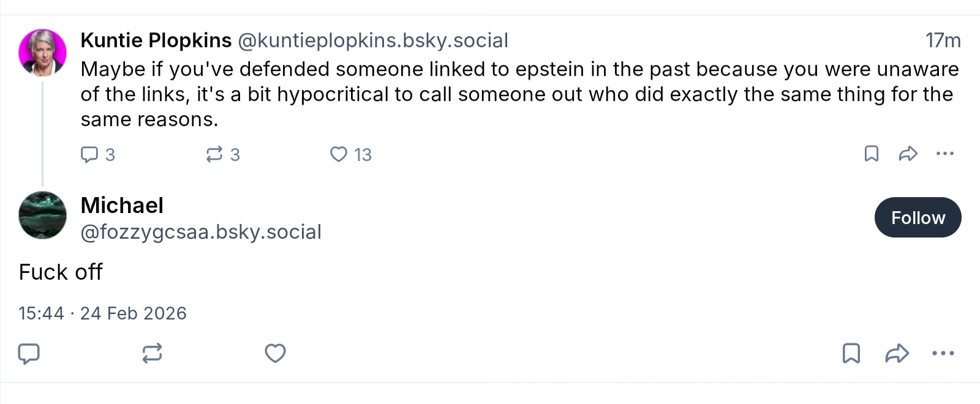
Task: Open Kuntie Plopkins' profile picture
Action: point(42,53)
